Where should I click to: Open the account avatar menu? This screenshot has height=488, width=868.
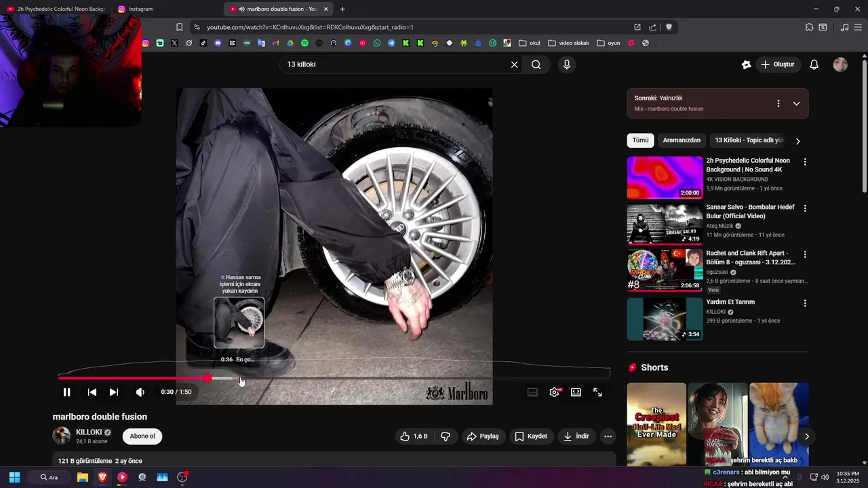[x=840, y=64]
